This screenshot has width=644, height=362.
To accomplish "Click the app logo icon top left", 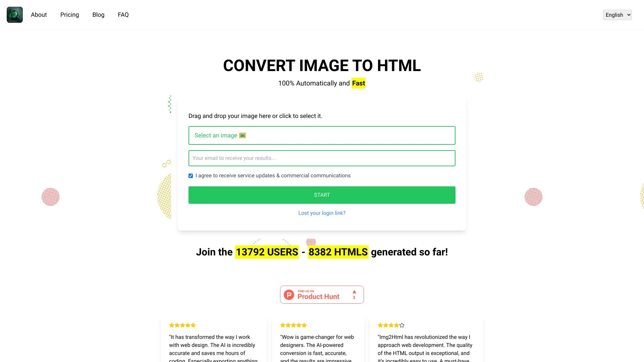I will (x=15, y=15).
